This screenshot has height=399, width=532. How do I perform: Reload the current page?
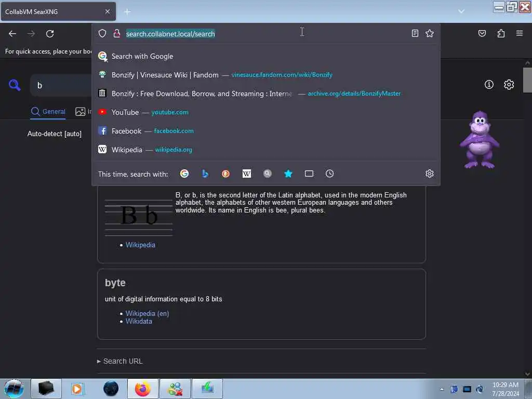(50, 34)
